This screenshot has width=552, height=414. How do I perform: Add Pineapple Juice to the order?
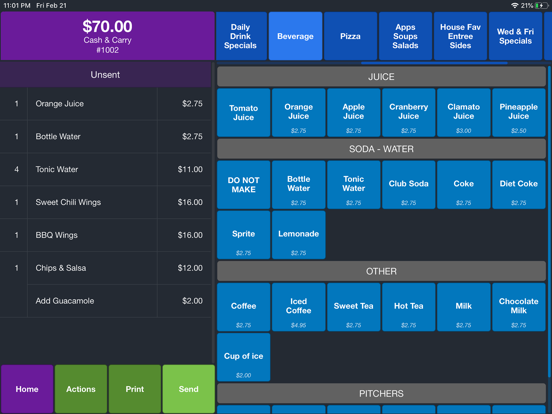tap(519, 113)
